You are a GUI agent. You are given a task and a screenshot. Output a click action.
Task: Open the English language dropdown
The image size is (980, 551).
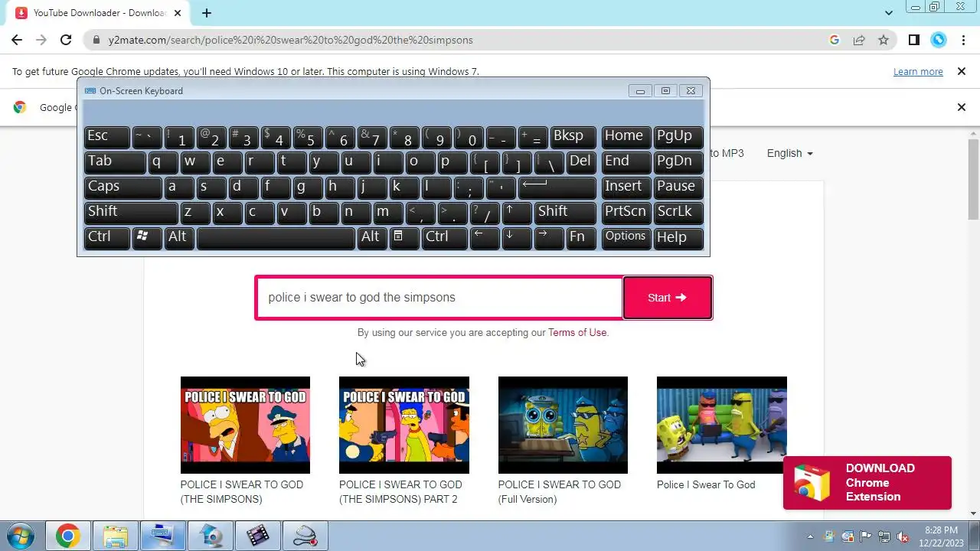(x=789, y=153)
